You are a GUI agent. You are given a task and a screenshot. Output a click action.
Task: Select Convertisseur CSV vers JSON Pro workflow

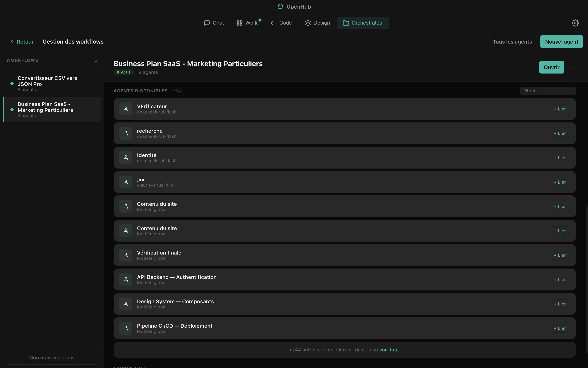click(x=52, y=84)
